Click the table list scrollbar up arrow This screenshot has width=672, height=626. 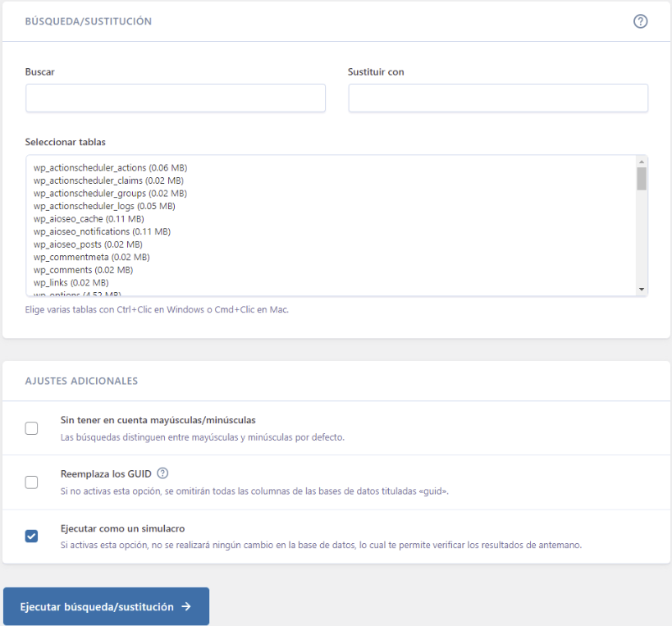pyautogui.click(x=642, y=162)
